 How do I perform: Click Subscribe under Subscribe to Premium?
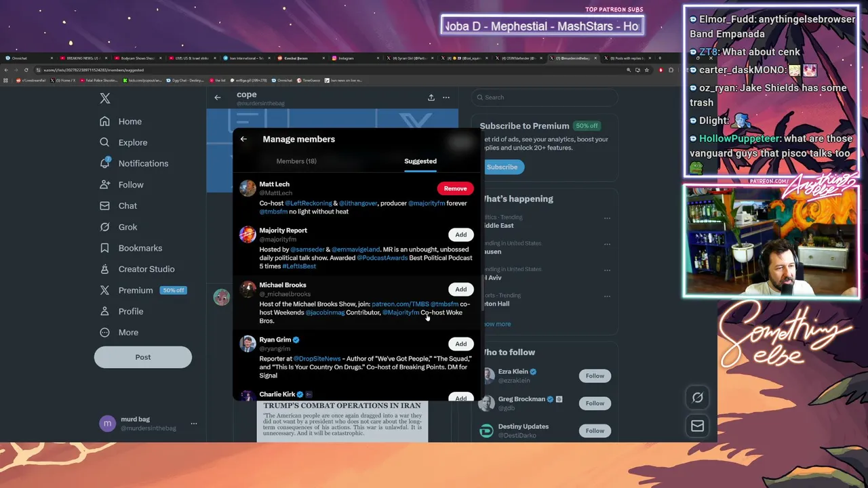(x=502, y=167)
